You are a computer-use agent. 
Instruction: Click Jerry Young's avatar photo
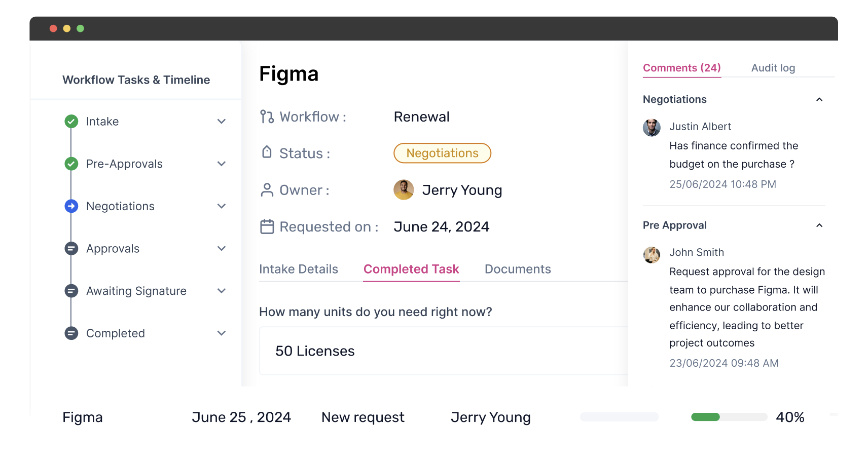pyautogui.click(x=404, y=190)
